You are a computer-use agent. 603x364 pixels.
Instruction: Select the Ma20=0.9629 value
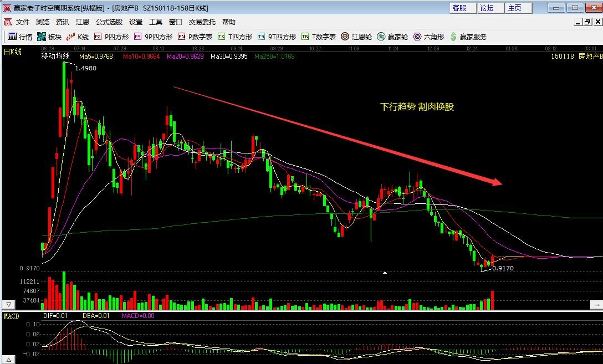click(x=185, y=57)
